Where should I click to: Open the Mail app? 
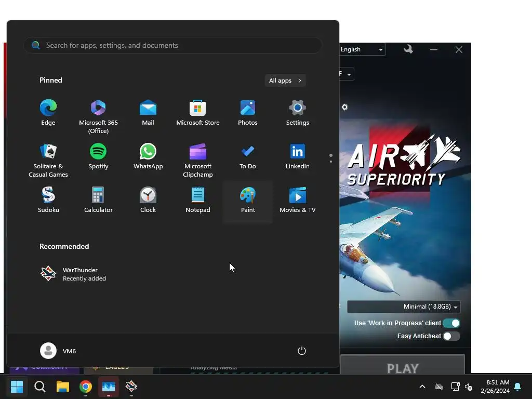click(148, 113)
